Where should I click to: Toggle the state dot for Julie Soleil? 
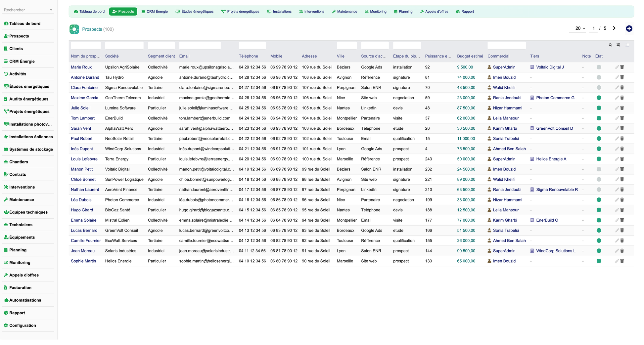(x=599, y=108)
